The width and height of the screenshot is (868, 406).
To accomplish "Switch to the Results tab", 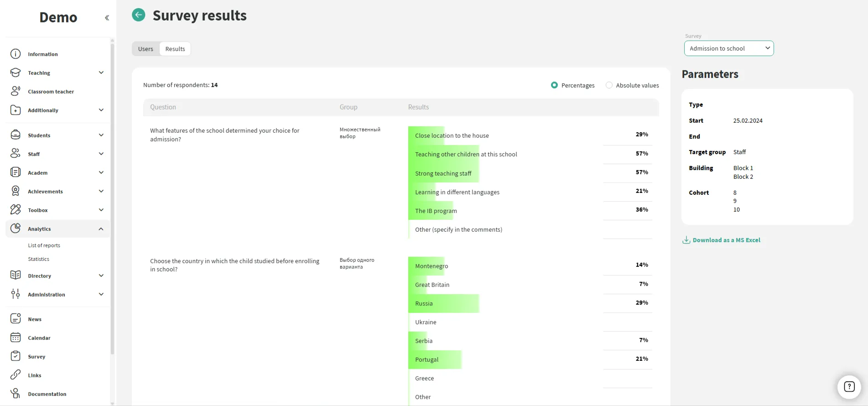I will click(175, 49).
